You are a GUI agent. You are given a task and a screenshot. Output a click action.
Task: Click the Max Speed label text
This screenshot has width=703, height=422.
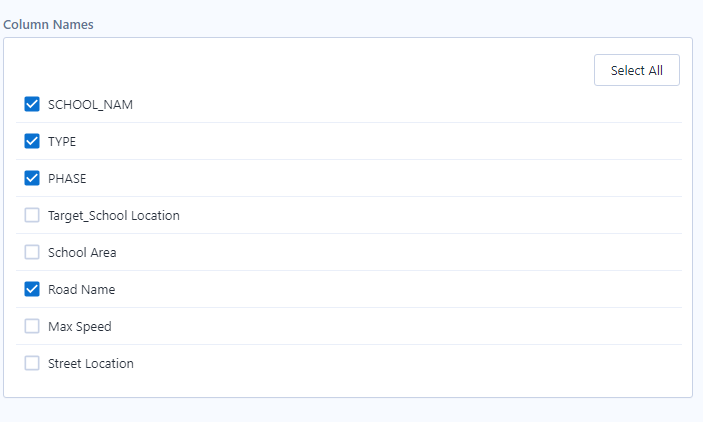(x=79, y=327)
